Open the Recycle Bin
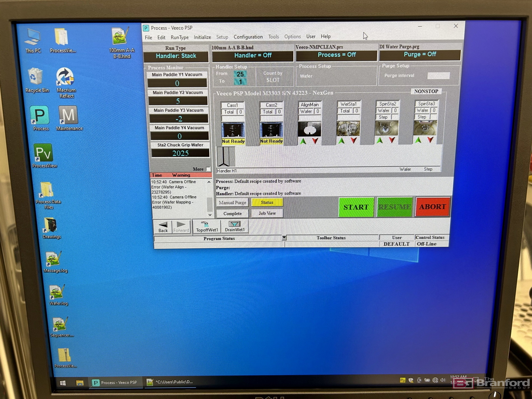Screen dimensions: 532x399 click(36, 80)
